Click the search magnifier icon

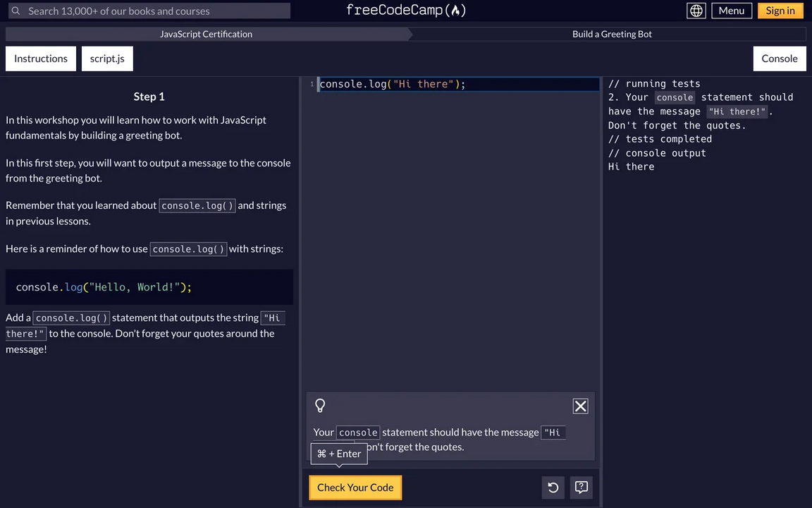[16, 11]
